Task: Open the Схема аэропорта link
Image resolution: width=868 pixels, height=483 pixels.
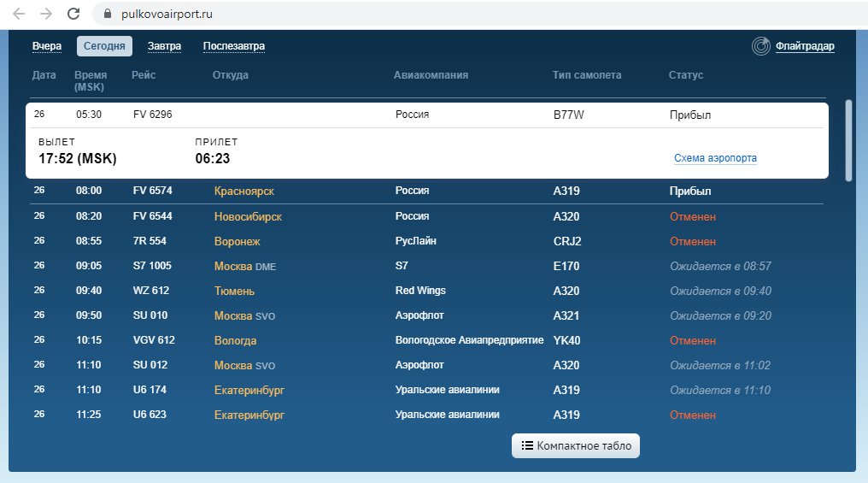Action: [715, 158]
